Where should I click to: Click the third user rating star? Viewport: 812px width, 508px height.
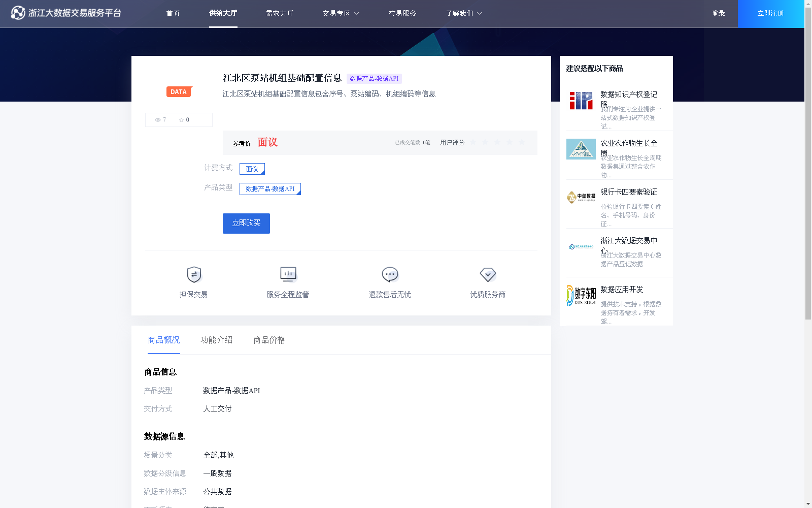497,142
